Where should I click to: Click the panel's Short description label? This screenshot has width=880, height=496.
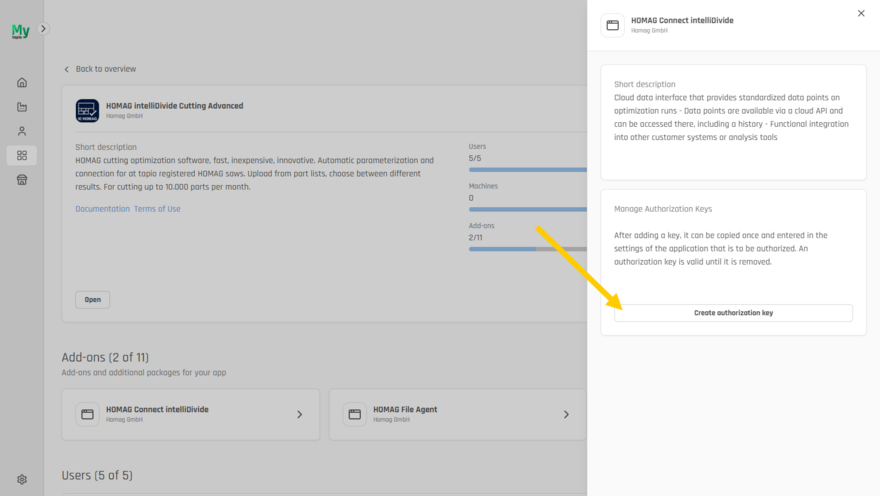click(644, 84)
